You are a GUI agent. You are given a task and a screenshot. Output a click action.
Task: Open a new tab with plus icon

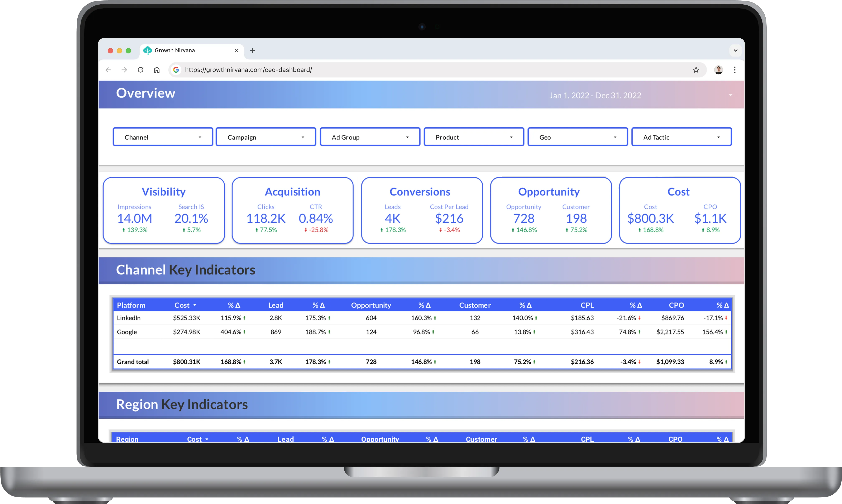253,51
